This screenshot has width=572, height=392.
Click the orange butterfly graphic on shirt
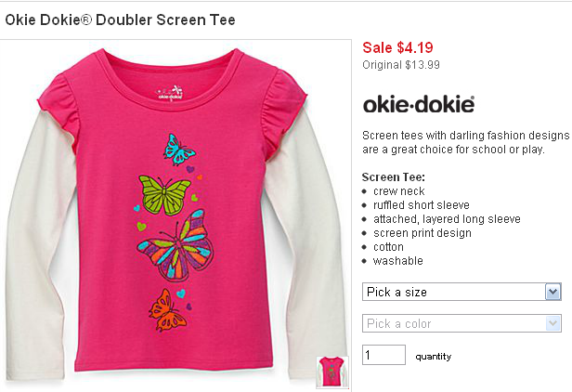tap(167, 310)
